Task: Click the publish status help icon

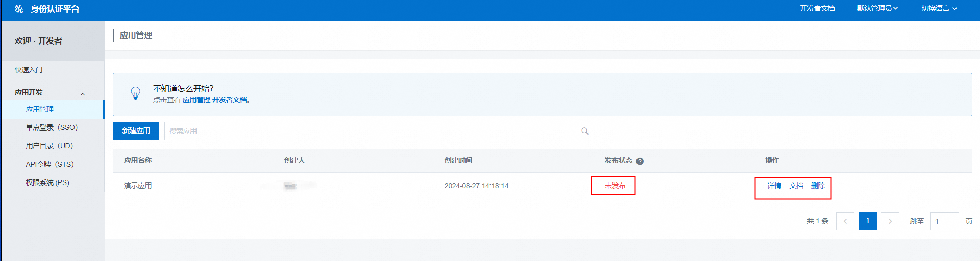Action: [640, 161]
